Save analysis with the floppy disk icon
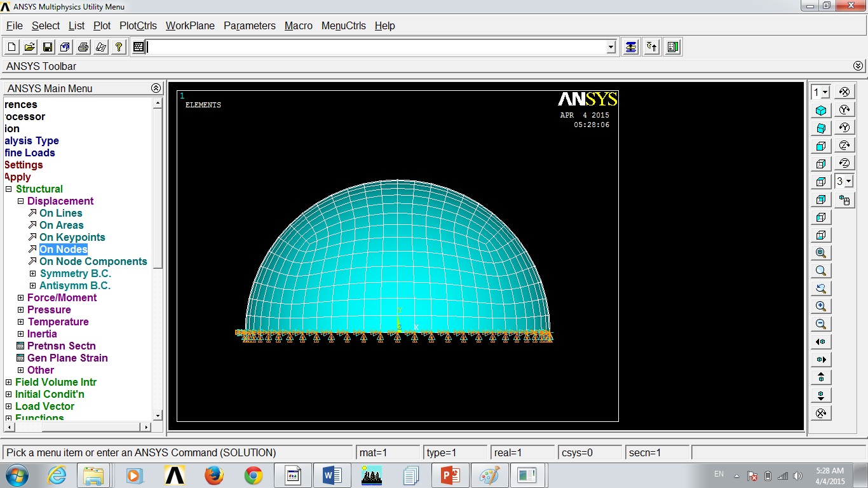868x488 pixels. (x=48, y=47)
